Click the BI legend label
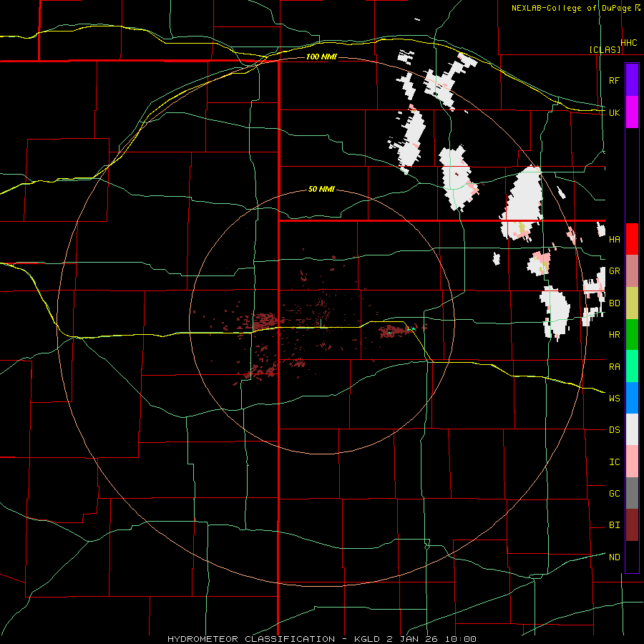644x644 pixels. 614,525
